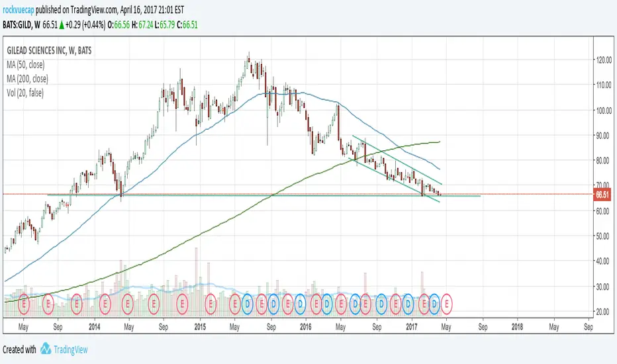Follow the TradingView link beside Created with
Viewport: 617px width, 364px height.
71,349
